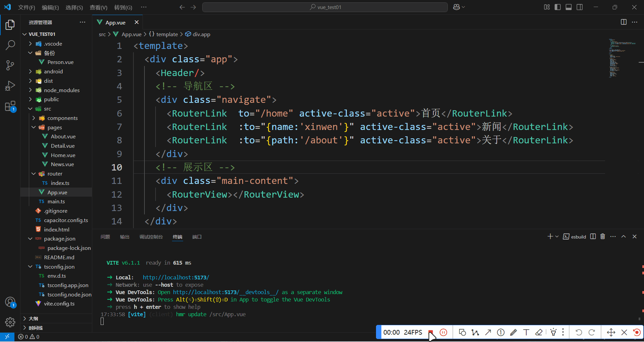The width and height of the screenshot is (644, 342).
Task: Stop the screen recording
Action: coord(431,332)
